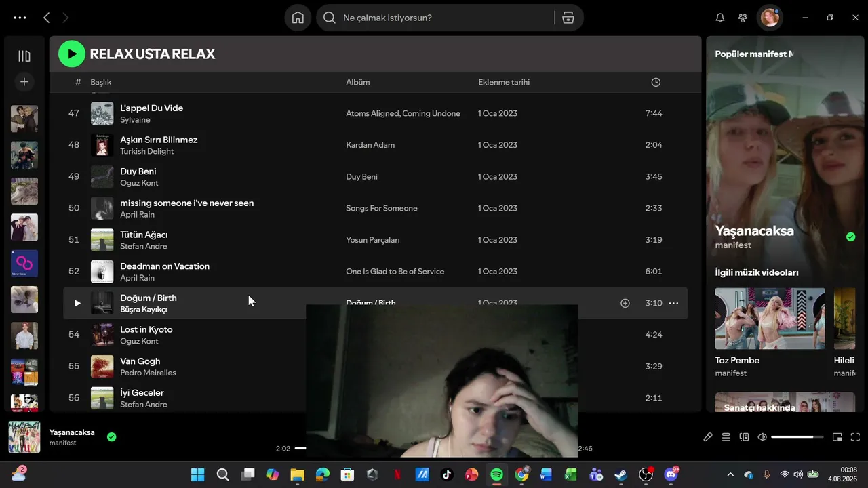
Task: Open the three-dot app menu in the title bar
Action: (20, 18)
